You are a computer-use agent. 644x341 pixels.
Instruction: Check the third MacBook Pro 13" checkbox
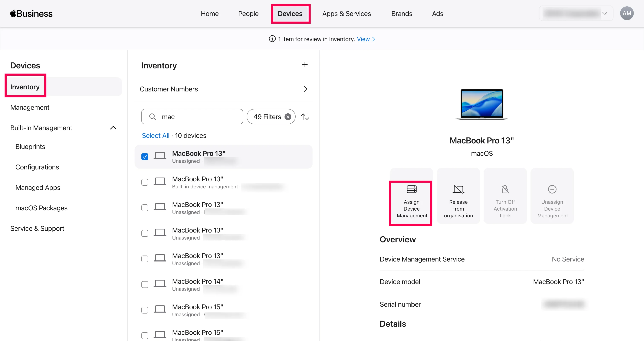click(145, 208)
